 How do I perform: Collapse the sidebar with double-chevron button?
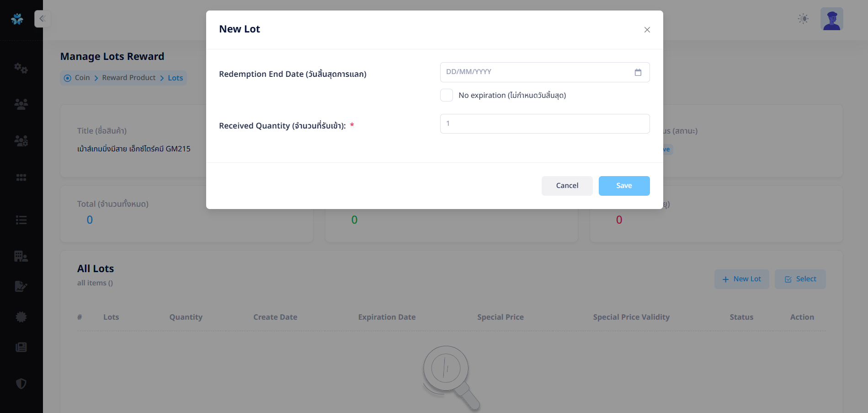coord(42,19)
